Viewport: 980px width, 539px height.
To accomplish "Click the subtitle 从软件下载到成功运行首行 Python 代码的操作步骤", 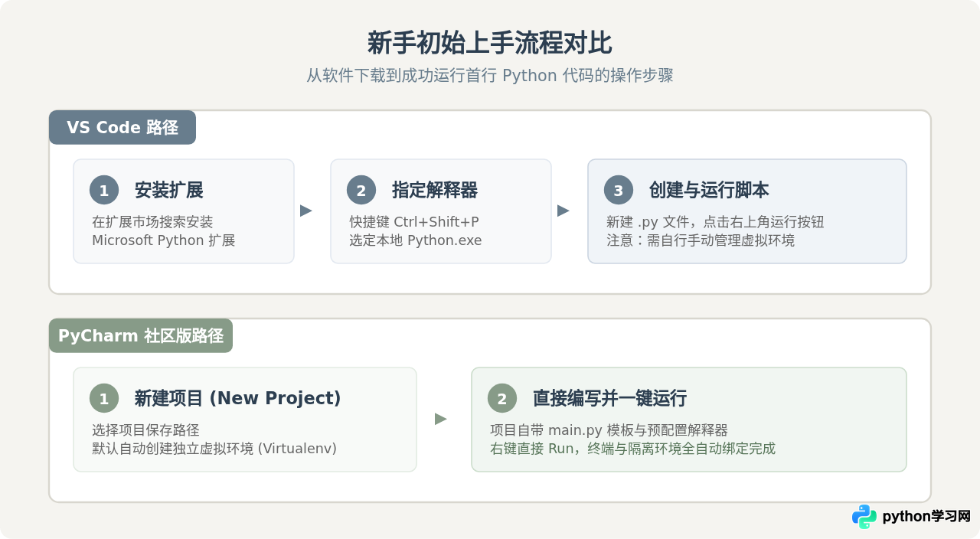I will pos(490,76).
